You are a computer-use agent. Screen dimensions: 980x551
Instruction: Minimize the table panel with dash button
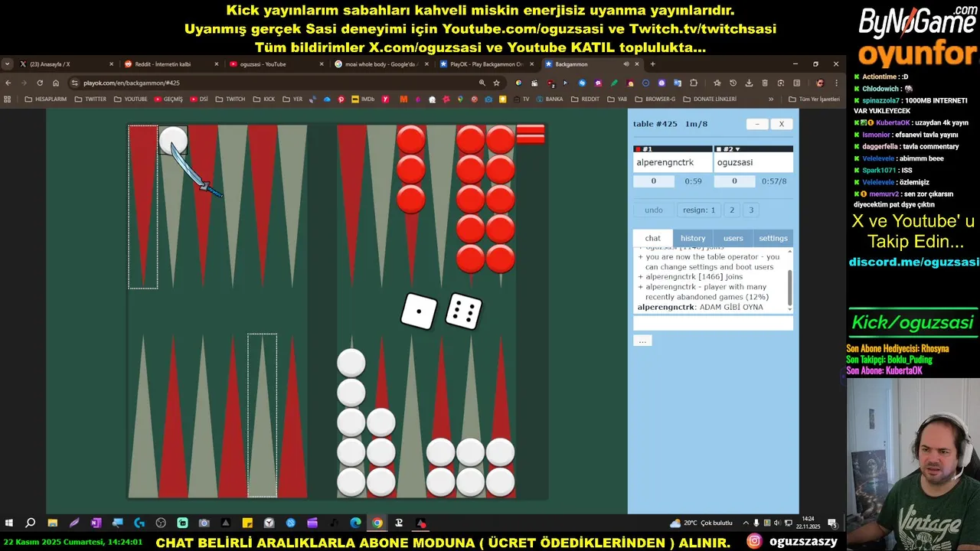tap(757, 124)
